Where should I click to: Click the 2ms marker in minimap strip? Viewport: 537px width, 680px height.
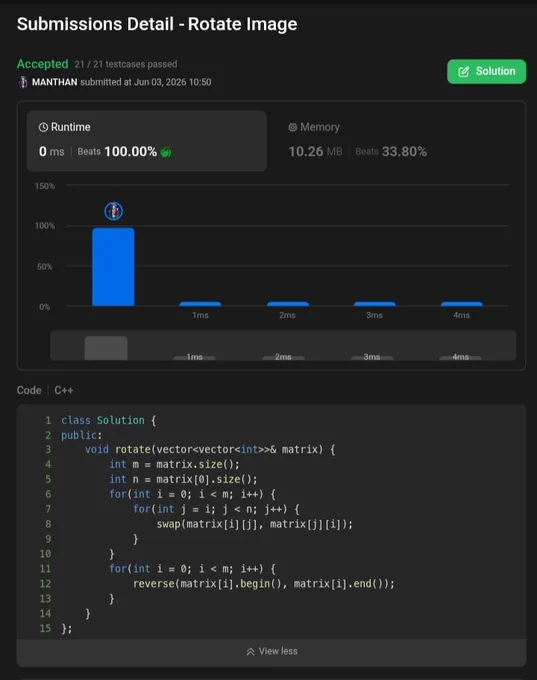click(x=283, y=357)
